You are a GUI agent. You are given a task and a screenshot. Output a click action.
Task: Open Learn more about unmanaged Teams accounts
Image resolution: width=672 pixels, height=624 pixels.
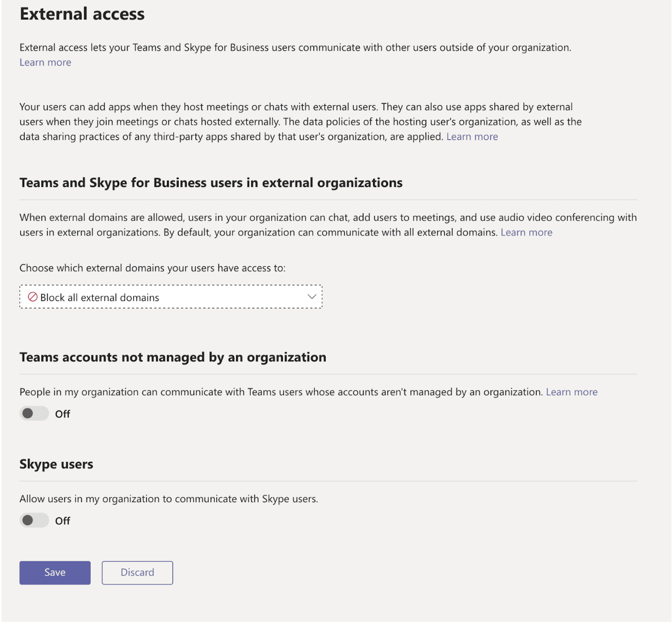pos(572,392)
